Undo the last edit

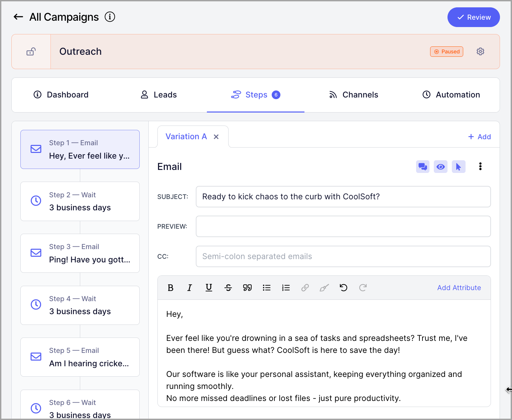point(344,288)
